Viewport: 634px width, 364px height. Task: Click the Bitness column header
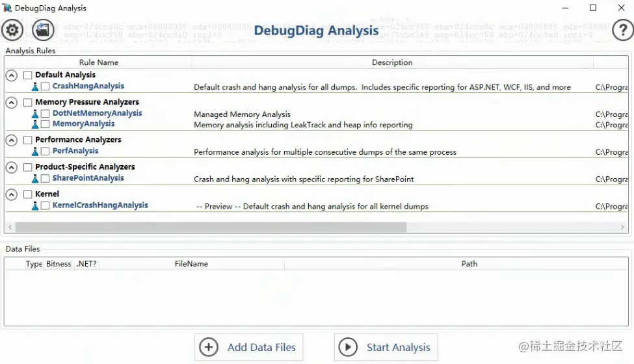point(59,264)
